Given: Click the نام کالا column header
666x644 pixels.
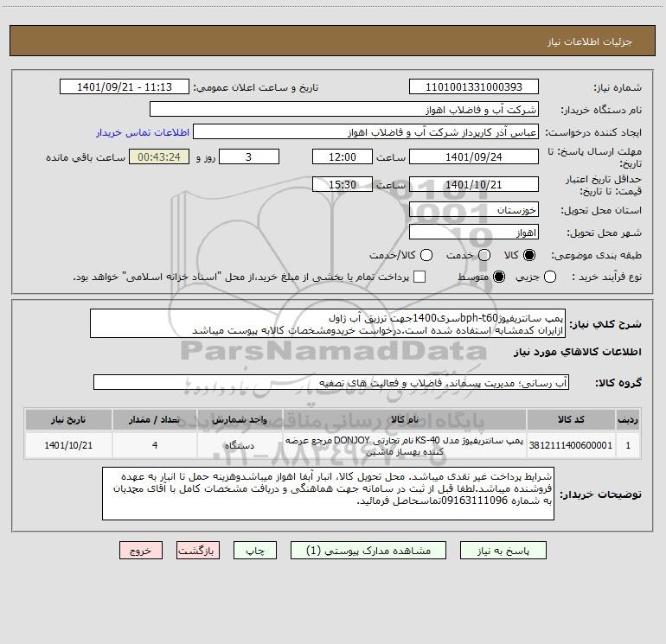Looking at the screenshot, I should click(405, 419).
